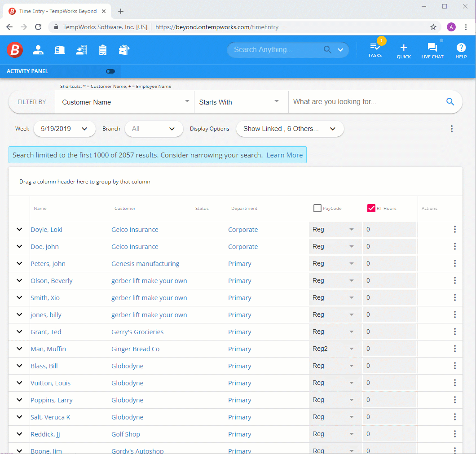
Task: Click the browser address bar URL
Action: tap(217, 27)
